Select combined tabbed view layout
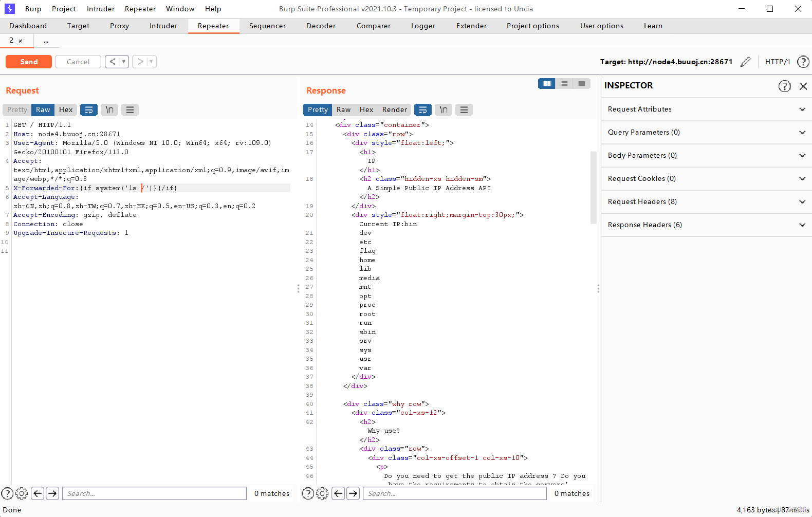This screenshot has width=812, height=517. point(582,83)
